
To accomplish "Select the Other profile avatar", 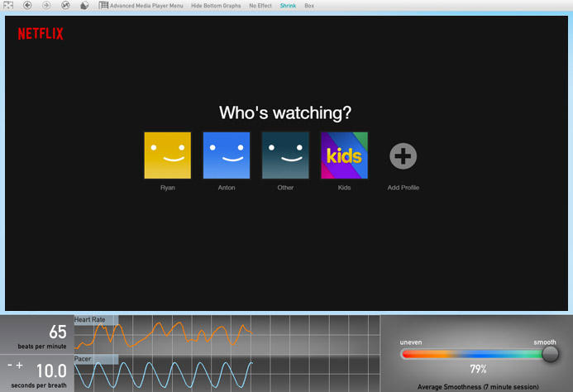I will click(x=285, y=155).
